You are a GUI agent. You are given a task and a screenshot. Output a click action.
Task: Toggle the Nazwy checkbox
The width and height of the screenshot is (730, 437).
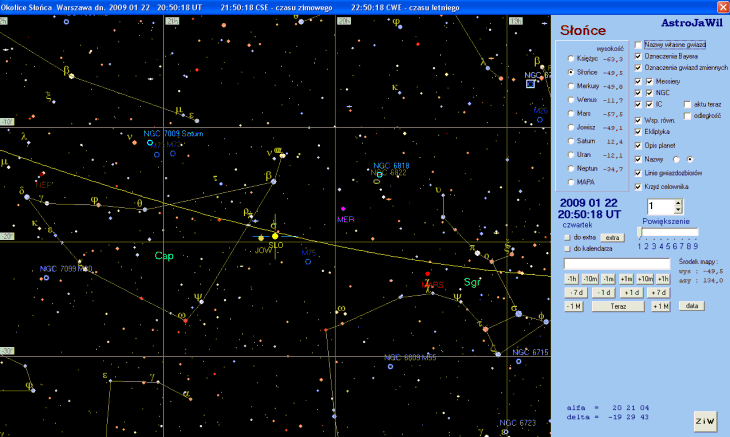(638, 160)
